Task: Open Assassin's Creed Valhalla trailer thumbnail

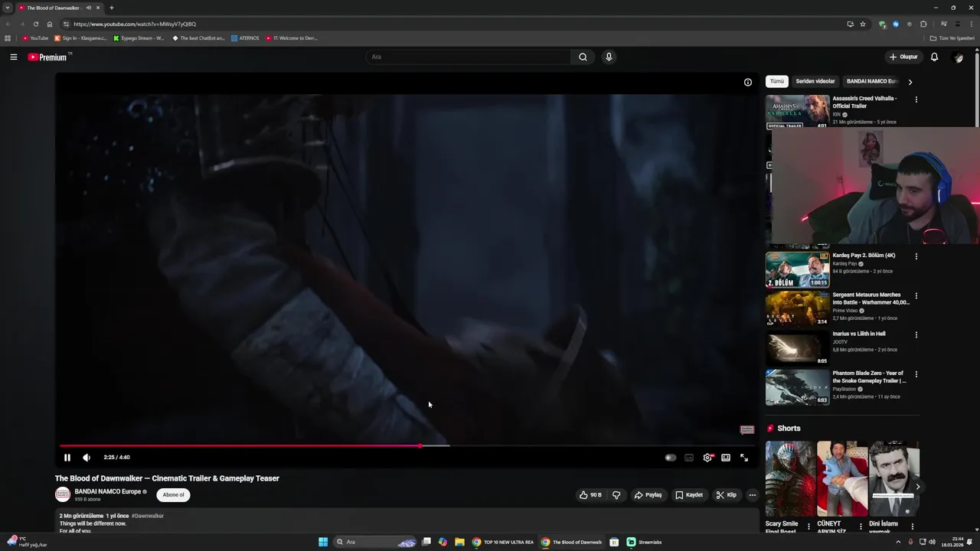Action: pos(797,111)
